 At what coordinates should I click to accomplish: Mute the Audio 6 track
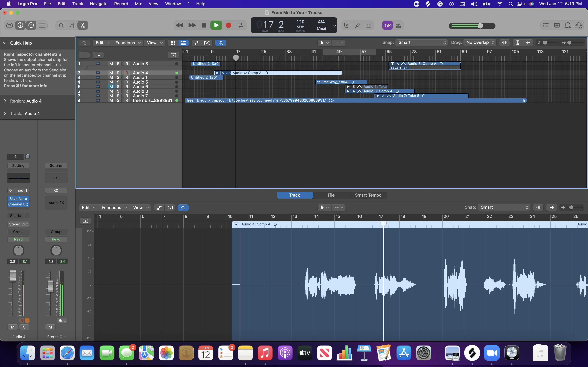[111, 87]
